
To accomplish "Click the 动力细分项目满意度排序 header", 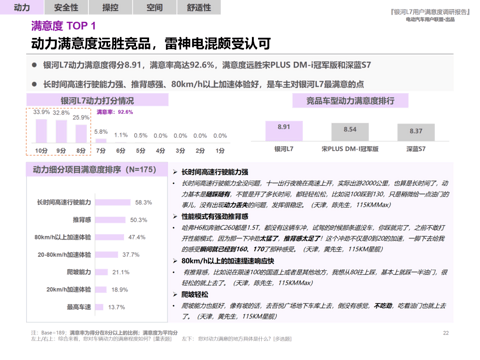I will point(97,169).
